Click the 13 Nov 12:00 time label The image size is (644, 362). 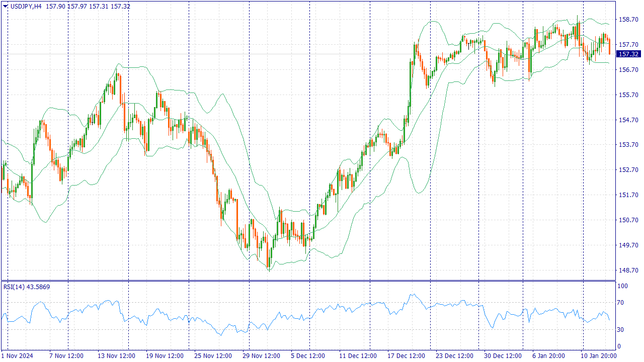click(116, 356)
